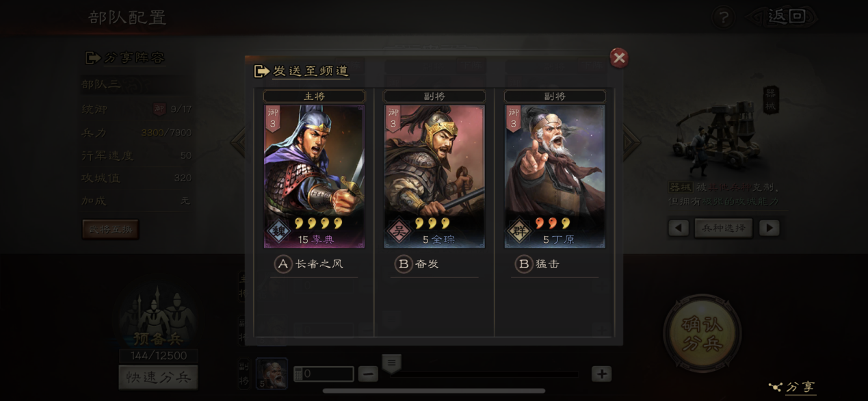
Task: Click the 快速分兵 quick allocate button
Action: (158, 377)
